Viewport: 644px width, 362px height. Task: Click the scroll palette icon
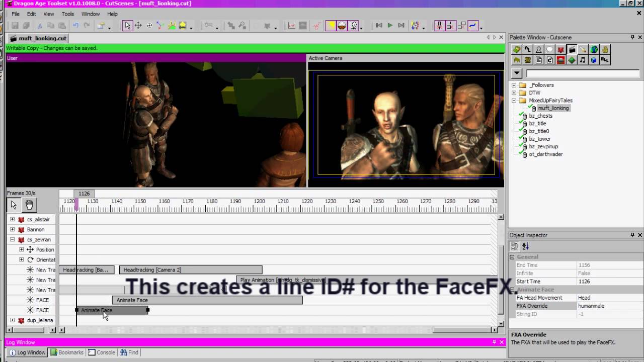pos(527,60)
